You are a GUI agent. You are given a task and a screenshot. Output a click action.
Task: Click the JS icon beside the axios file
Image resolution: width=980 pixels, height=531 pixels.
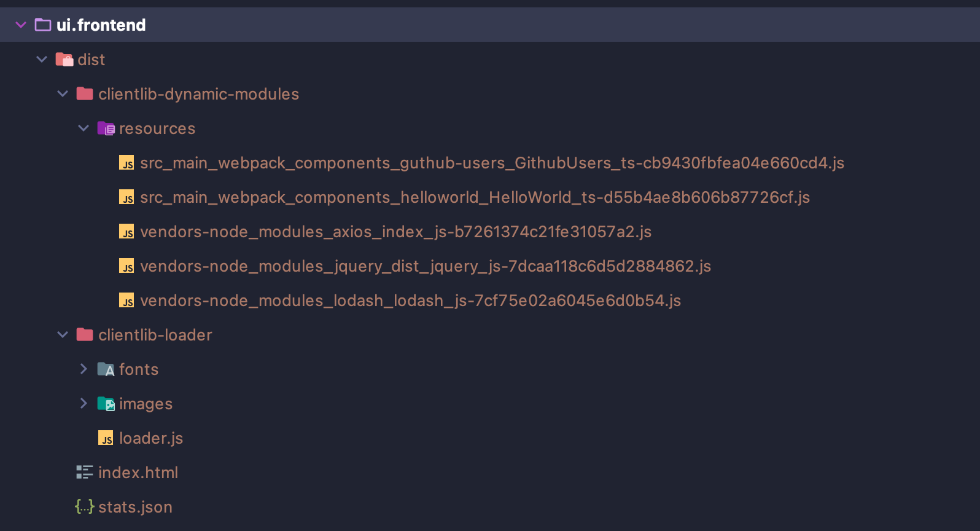127,232
